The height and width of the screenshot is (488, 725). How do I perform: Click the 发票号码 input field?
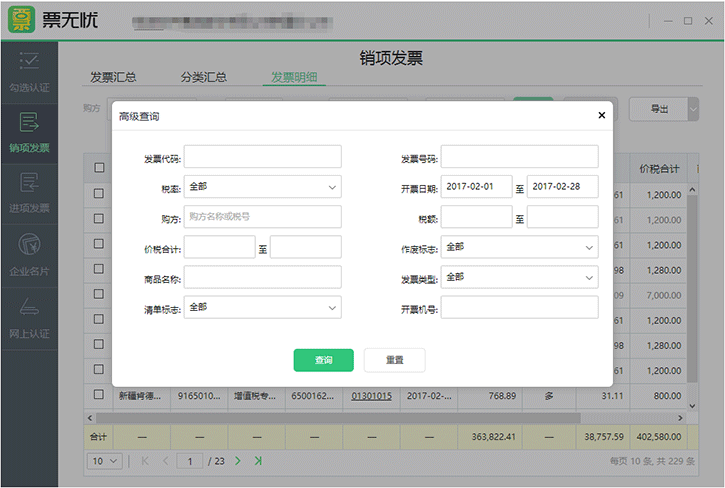point(519,157)
